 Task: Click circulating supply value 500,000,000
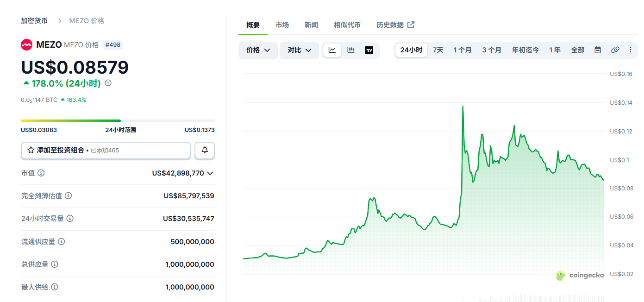coord(192,242)
